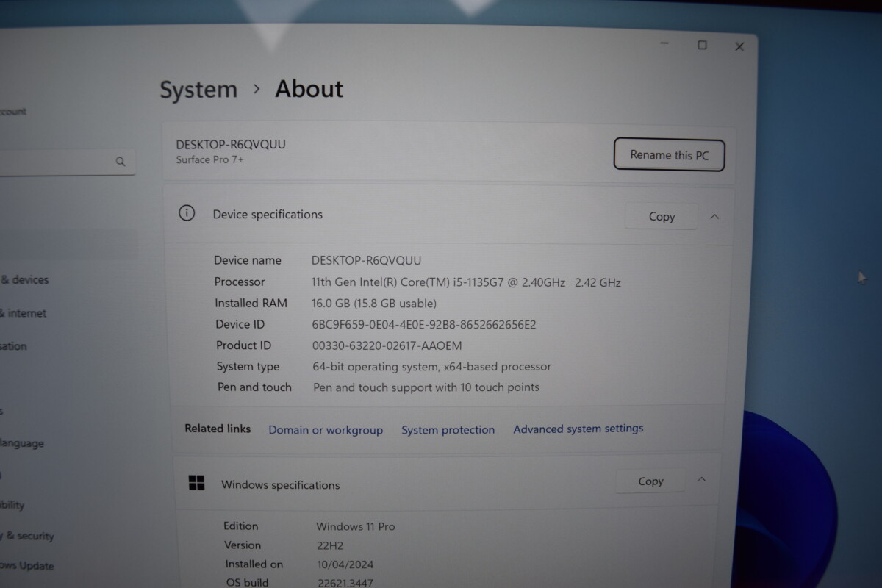
Task: Click the Edition label
Action: 241,526
